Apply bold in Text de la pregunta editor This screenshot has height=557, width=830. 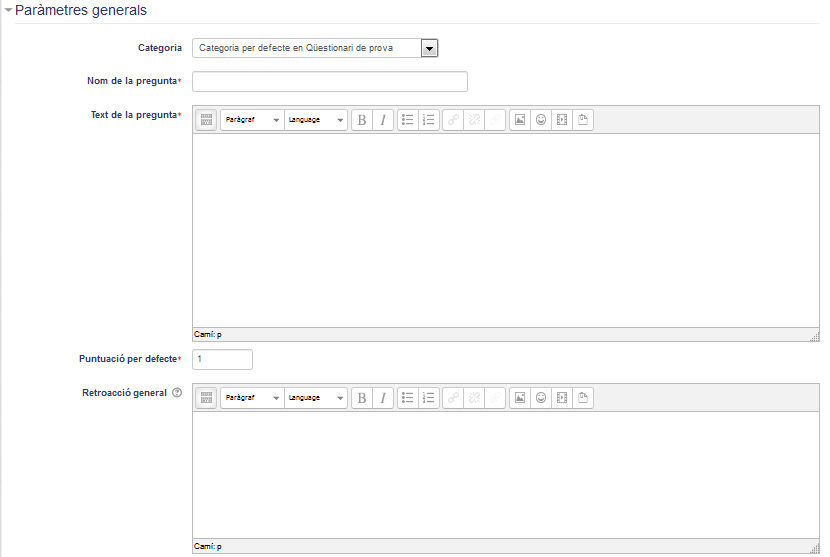(362, 120)
